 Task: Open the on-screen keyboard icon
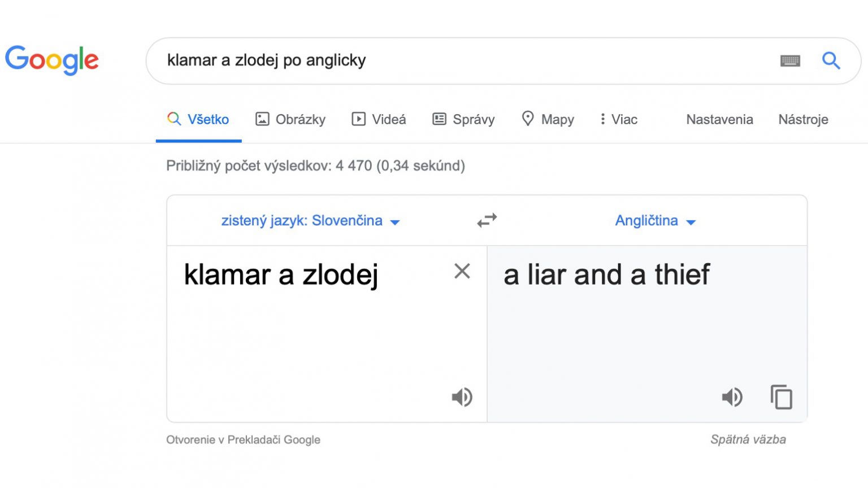(790, 61)
